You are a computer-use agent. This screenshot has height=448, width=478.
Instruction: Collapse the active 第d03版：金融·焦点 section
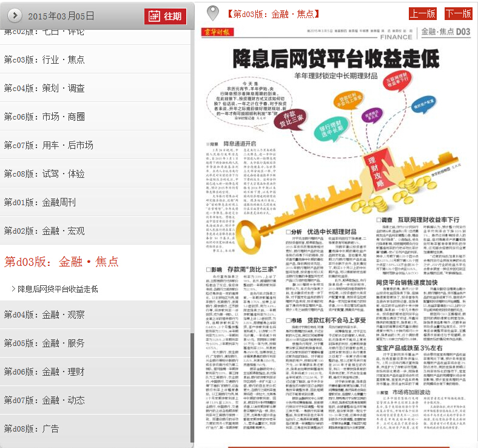pos(62,262)
